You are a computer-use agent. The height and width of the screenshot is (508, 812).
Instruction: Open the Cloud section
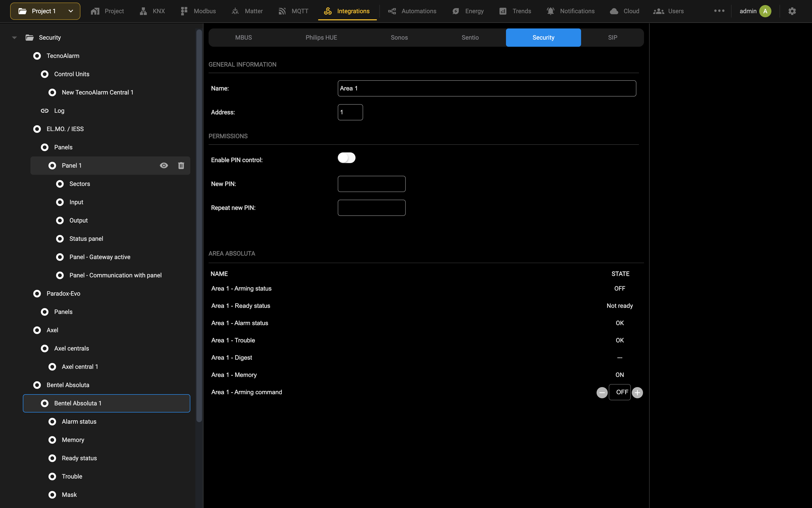point(624,11)
